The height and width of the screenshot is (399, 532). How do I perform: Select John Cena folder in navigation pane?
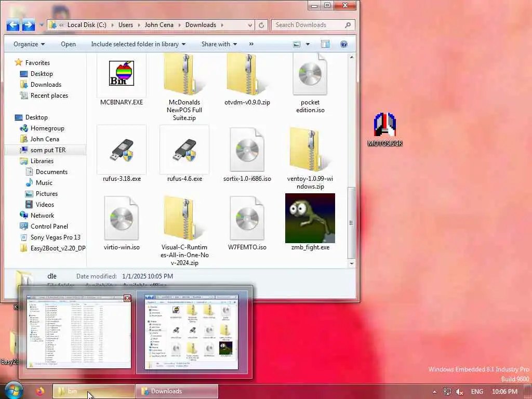point(45,139)
